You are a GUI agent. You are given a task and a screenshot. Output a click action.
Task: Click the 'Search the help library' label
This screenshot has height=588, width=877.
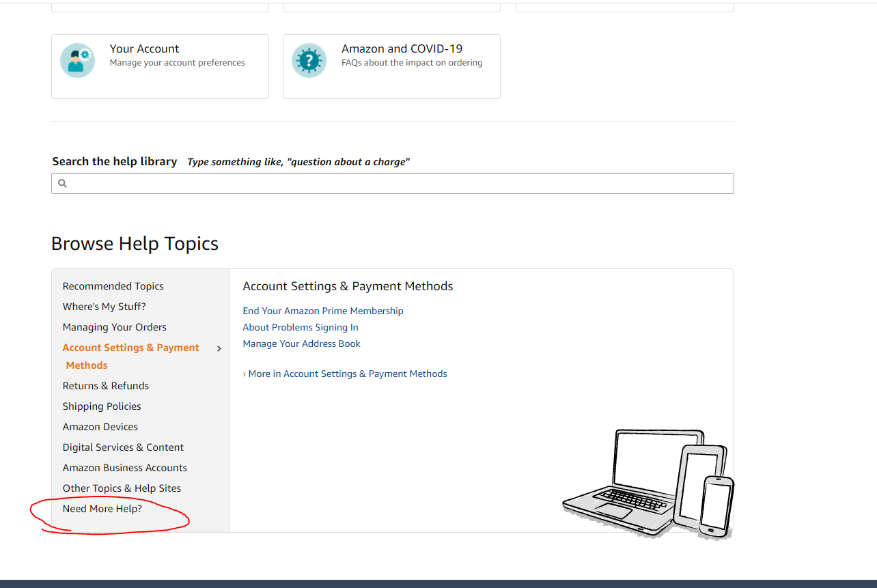click(115, 162)
